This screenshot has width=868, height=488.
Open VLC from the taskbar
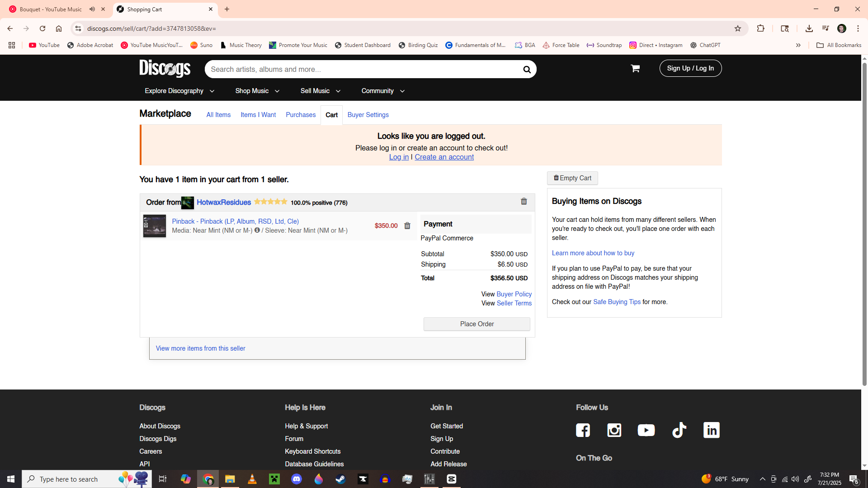point(252,479)
